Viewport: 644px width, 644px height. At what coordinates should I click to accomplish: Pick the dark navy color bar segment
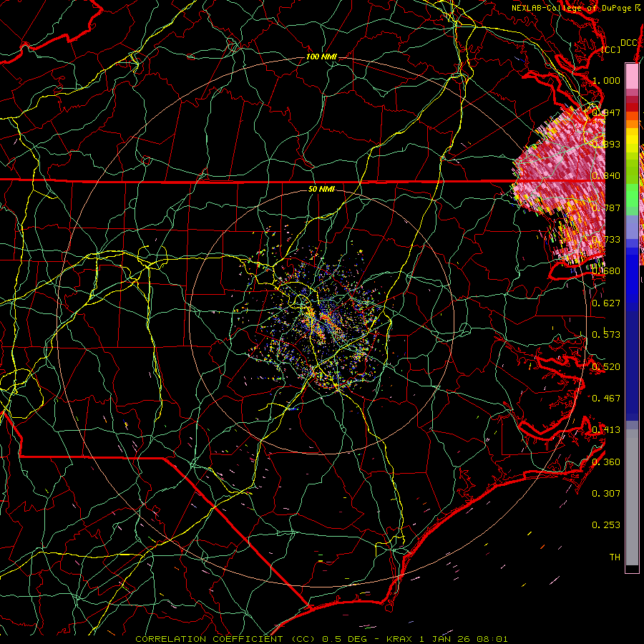click(632, 366)
